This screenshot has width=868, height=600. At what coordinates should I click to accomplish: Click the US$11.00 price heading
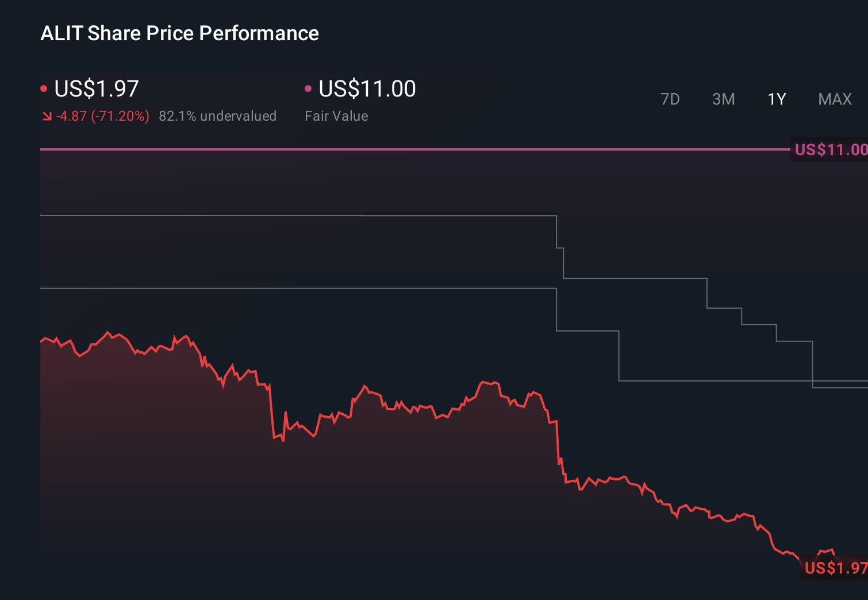366,89
